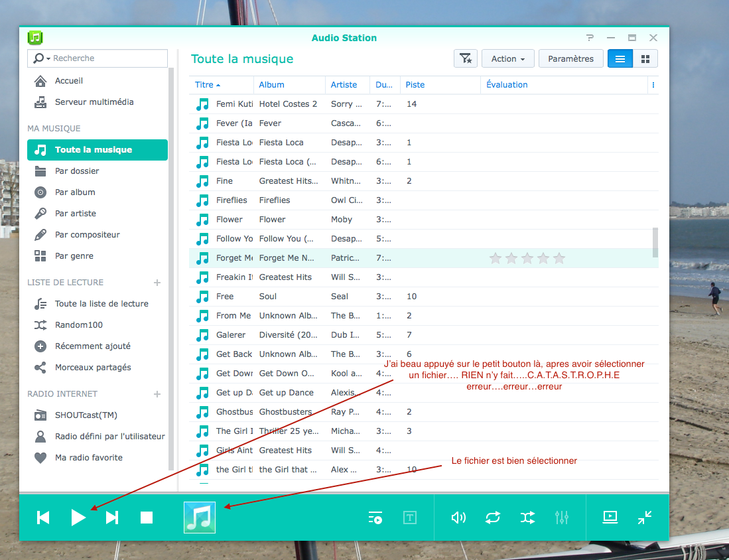Stop playback with the square button
Screen dimensions: 729x560
[147, 518]
